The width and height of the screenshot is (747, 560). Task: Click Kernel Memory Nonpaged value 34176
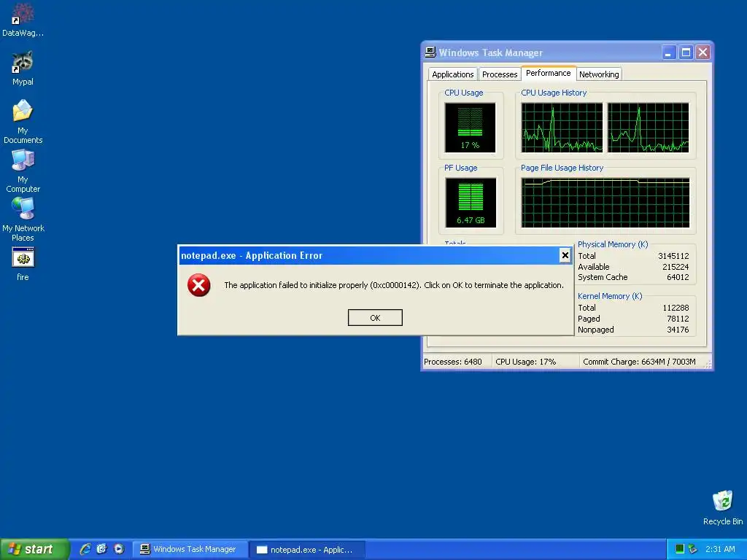(678, 330)
